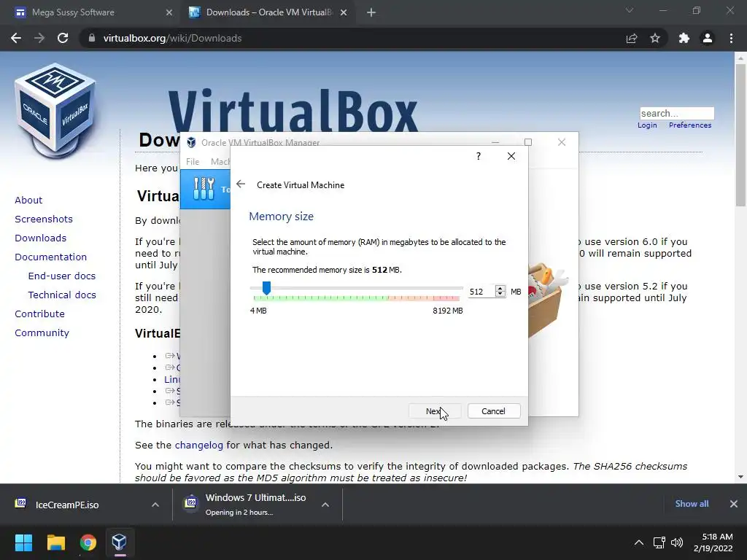This screenshot has height=560, width=747.
Task: Go back in the Create Virtual Machine wizard
Action: tap(241, 184)
